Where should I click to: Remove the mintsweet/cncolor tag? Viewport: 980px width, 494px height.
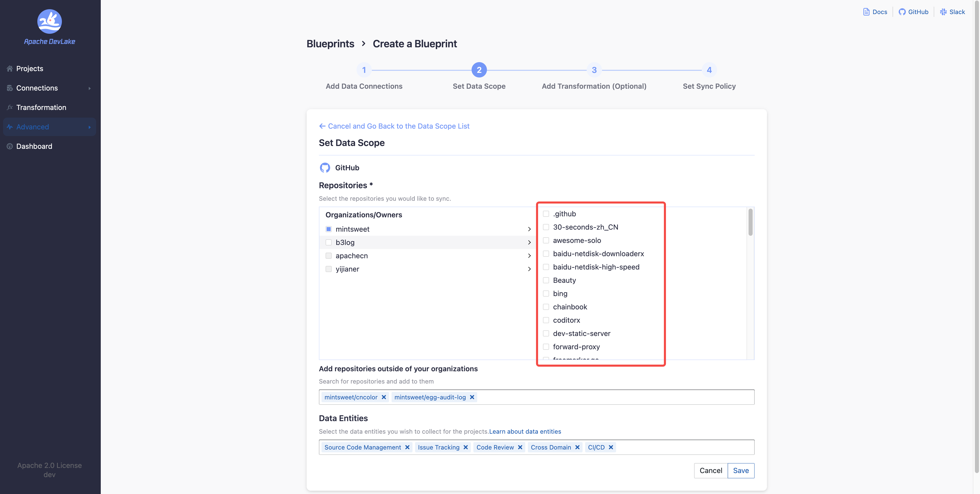click(x=384, y=397)
